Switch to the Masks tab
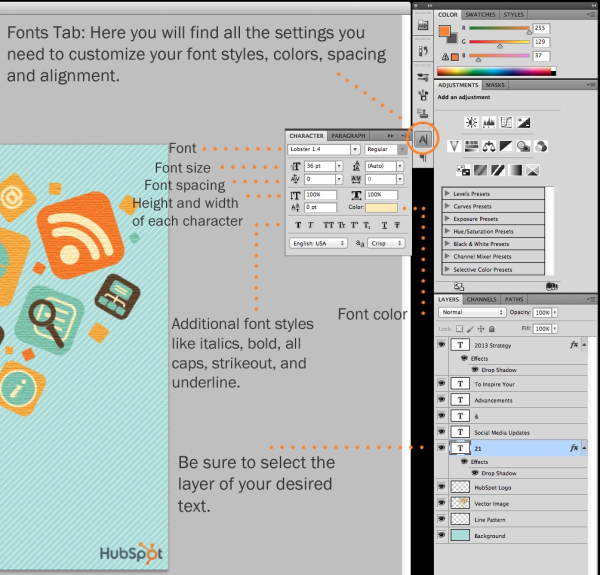The image size is (600, 575). (495, 85)
